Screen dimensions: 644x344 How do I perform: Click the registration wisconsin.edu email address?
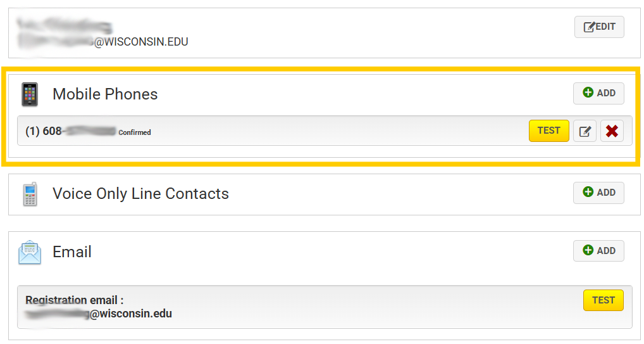coord(99,314)
